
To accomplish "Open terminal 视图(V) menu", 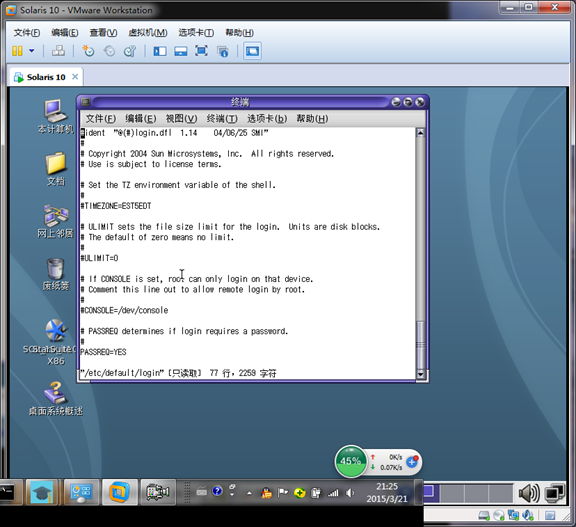I will (x=181, y=119).
